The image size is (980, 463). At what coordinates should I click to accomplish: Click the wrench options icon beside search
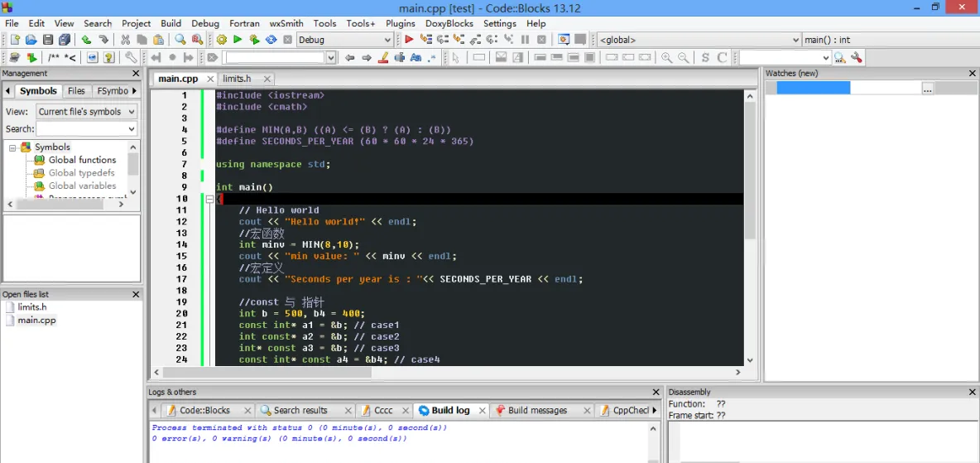coord(856,57)
